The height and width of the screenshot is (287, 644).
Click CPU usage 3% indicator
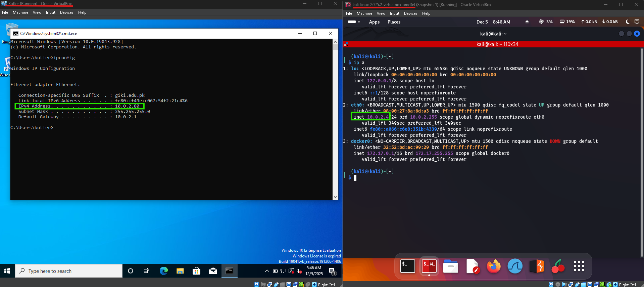(x=546, y=22)
